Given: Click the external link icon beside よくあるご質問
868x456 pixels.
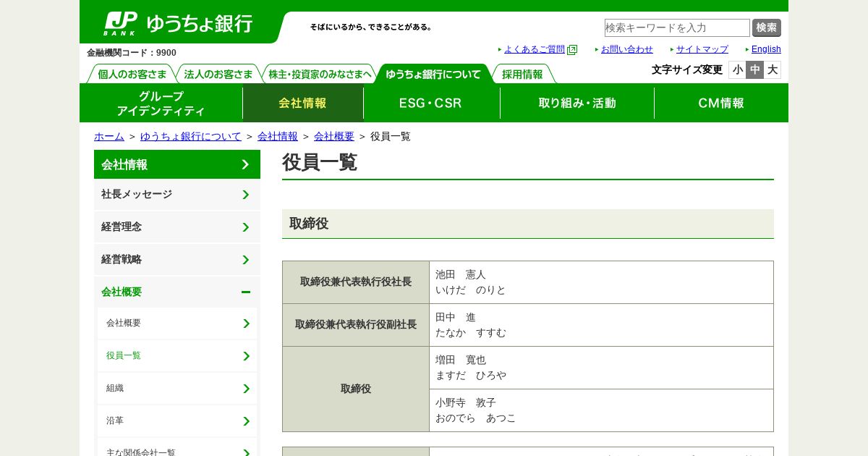Looking at the screenshot, I should coord(572,50).
